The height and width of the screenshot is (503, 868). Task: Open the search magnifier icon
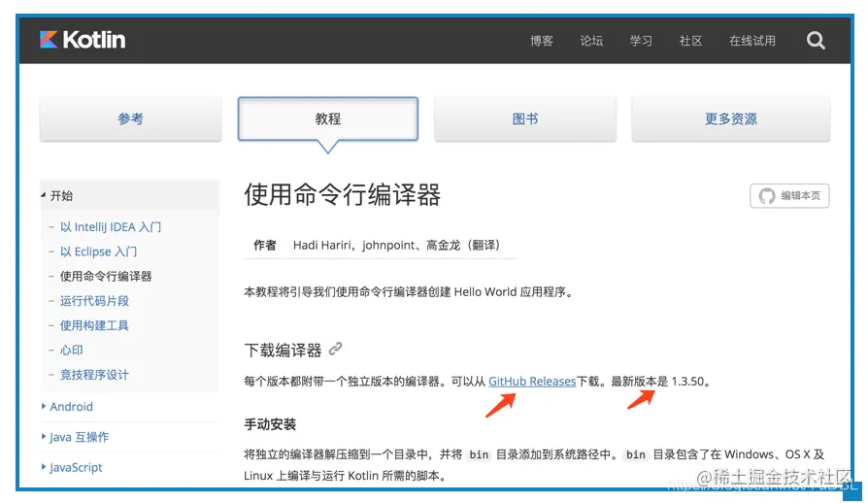[x=816, y=41]
